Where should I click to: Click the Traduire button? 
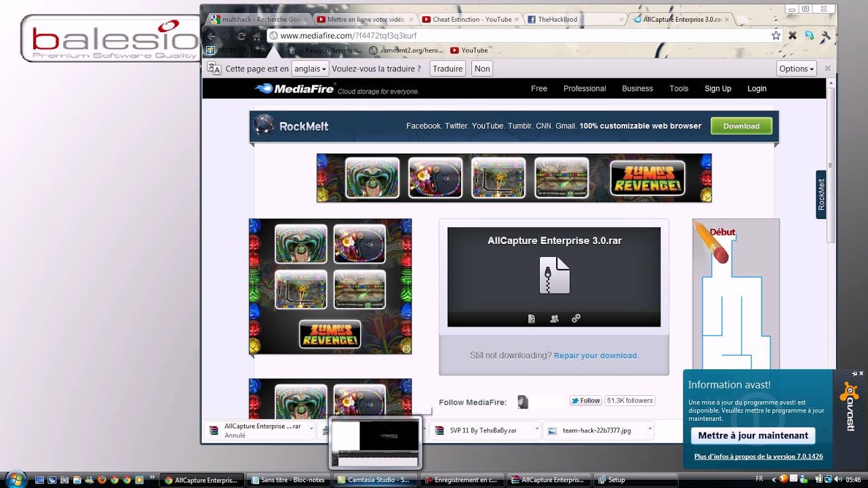click(x=448, y=68)
